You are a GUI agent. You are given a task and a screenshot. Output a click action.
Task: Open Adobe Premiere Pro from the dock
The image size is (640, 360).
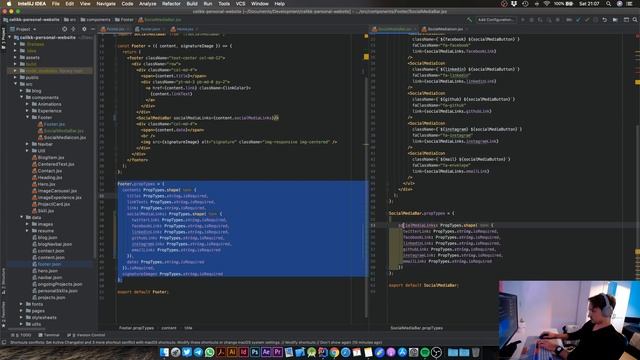pos(278,352)
